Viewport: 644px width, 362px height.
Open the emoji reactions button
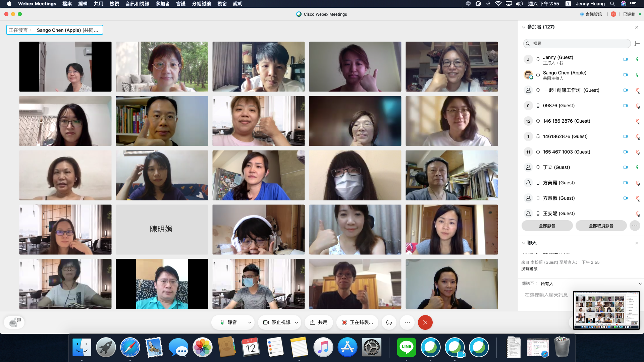click(x=389, y=322)
